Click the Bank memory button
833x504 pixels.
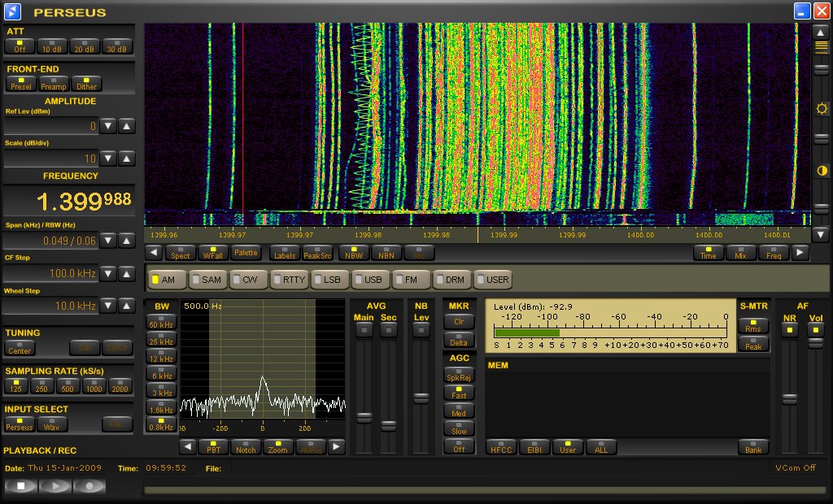(x=753, y=447)
